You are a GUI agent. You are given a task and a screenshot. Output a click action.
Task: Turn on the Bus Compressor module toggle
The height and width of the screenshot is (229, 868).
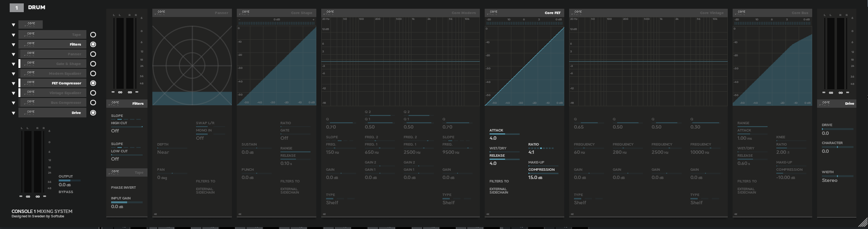coord(93,103)
